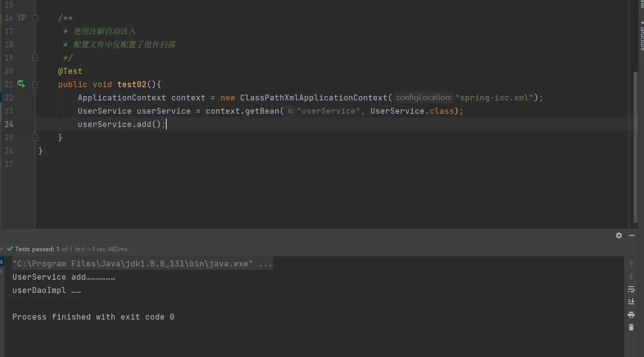644x357 pixels.
Task: Hide the Run tool window with minimize dash
Action: coord(632,235)
